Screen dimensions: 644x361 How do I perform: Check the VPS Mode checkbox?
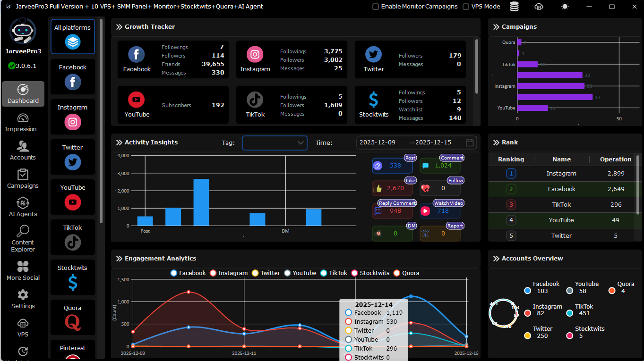pos(466,7)
